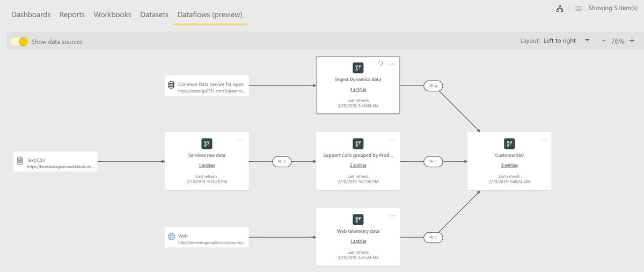
Task: Click the Customer360 dataflow icon
Action: (x=509, y=144)
